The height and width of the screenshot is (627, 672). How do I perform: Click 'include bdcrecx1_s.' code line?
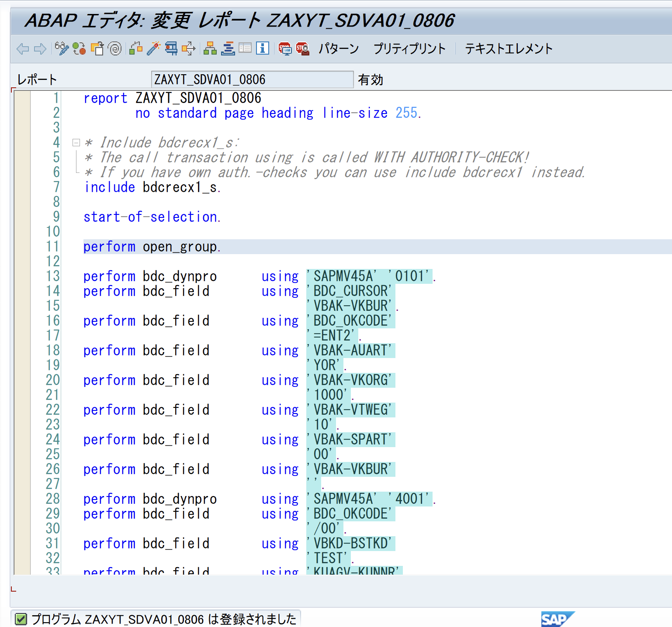152,187
